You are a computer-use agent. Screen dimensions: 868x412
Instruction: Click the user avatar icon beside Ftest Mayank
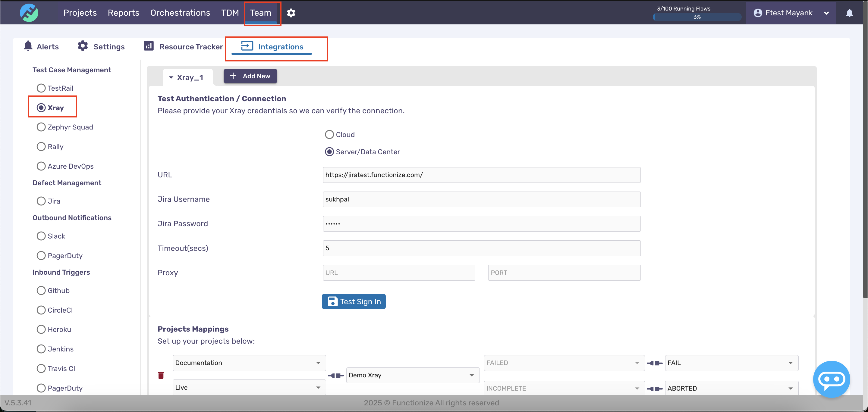758,13
